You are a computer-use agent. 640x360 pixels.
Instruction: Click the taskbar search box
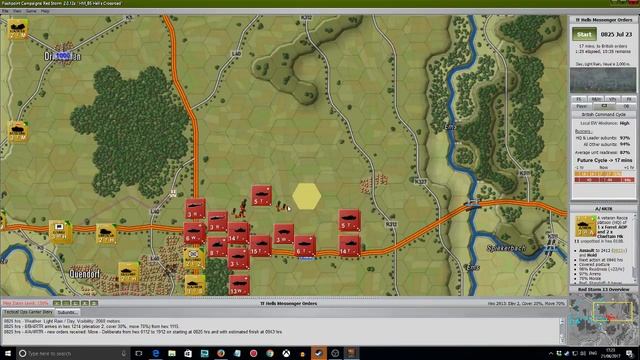tap(73, 353)
